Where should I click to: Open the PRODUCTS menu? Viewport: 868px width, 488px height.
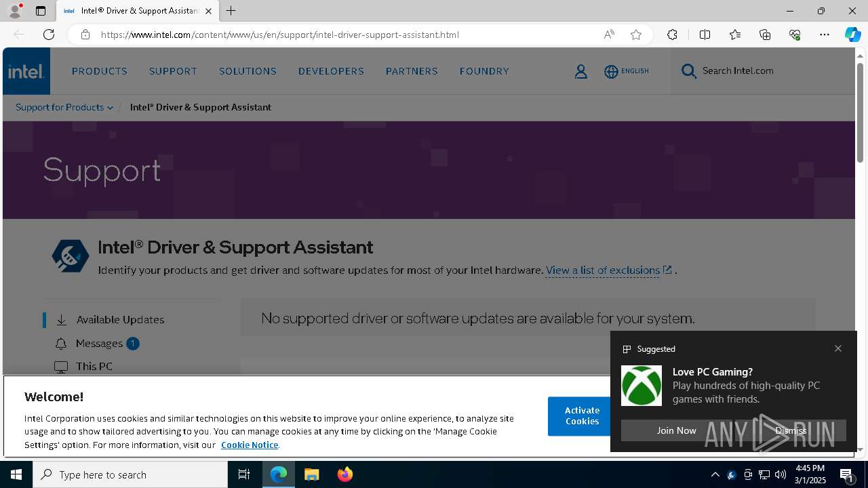pyautogui.click(x=100, y=71)
